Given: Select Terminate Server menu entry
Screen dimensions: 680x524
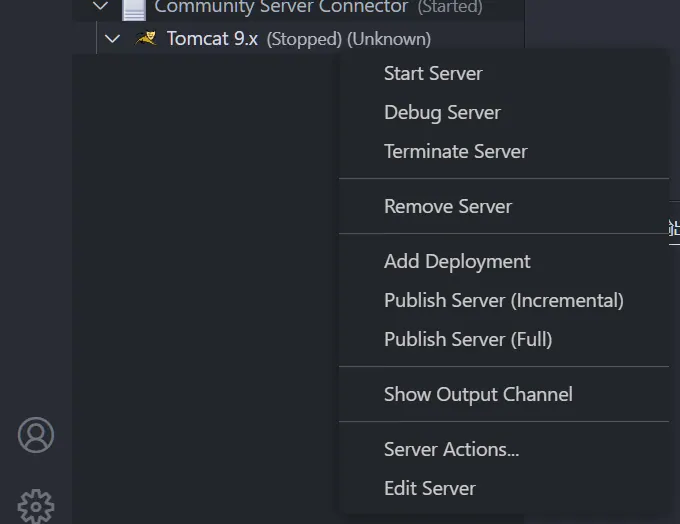Looking at the screenshot, I should pyautogui.click(x=455, y=151).
